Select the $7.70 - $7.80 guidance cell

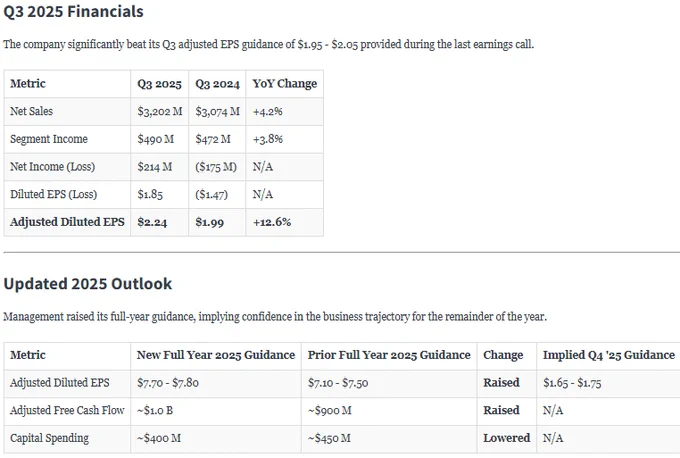pyautogui.click(x=168, y=383)
